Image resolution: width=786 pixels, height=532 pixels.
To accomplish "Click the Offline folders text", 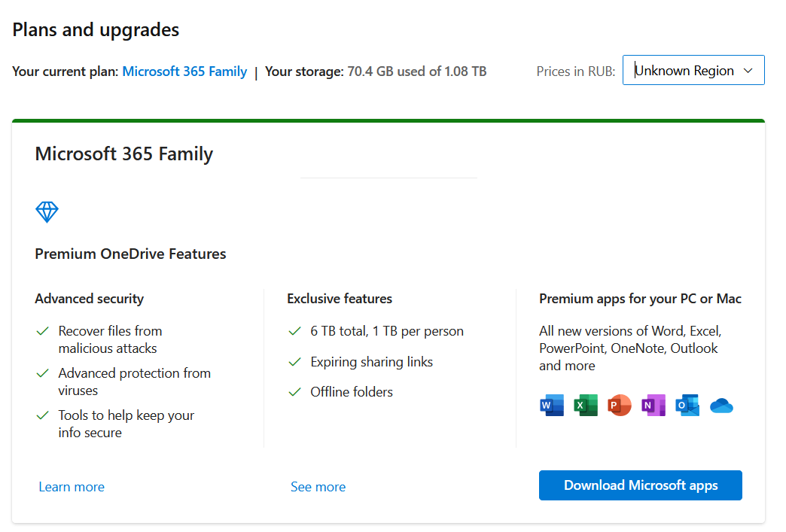I will [x=352, y=392].
